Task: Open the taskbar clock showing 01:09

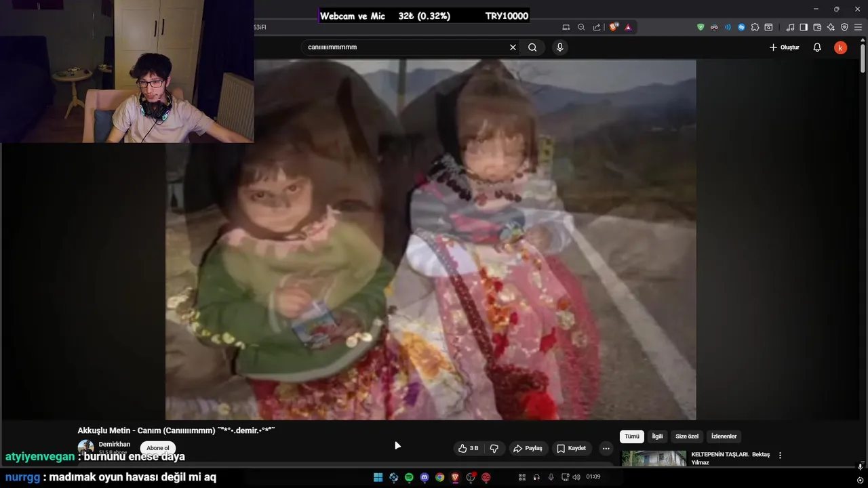Action: coord(593,477)
